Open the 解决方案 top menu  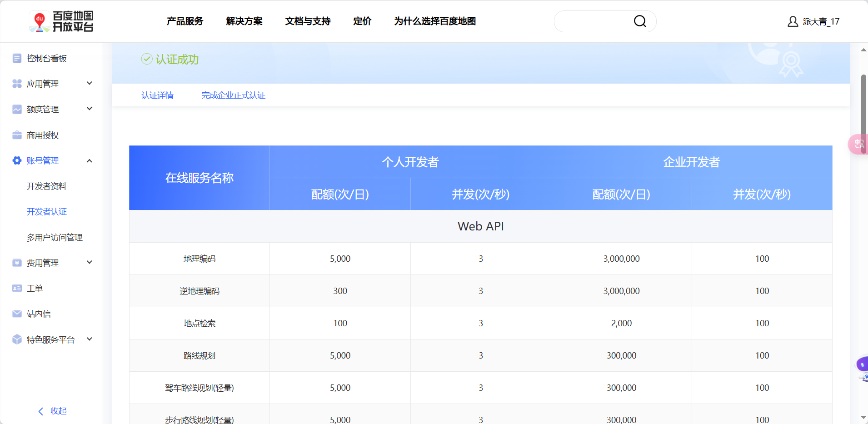click(244, 21)
